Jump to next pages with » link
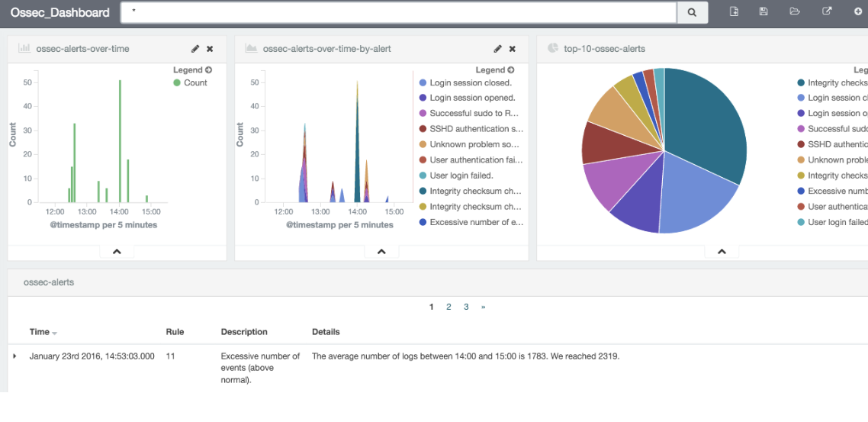 (x=484, y=307)
